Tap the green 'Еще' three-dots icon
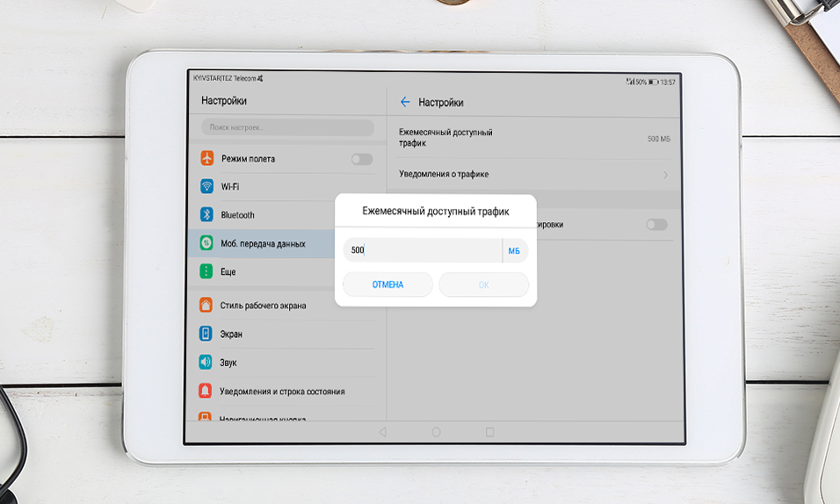 pos(206,271)
